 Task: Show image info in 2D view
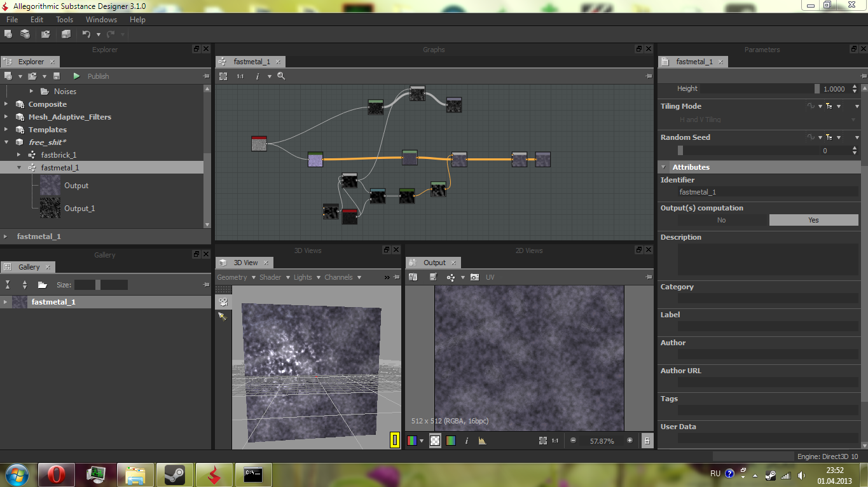pos(467,441)
